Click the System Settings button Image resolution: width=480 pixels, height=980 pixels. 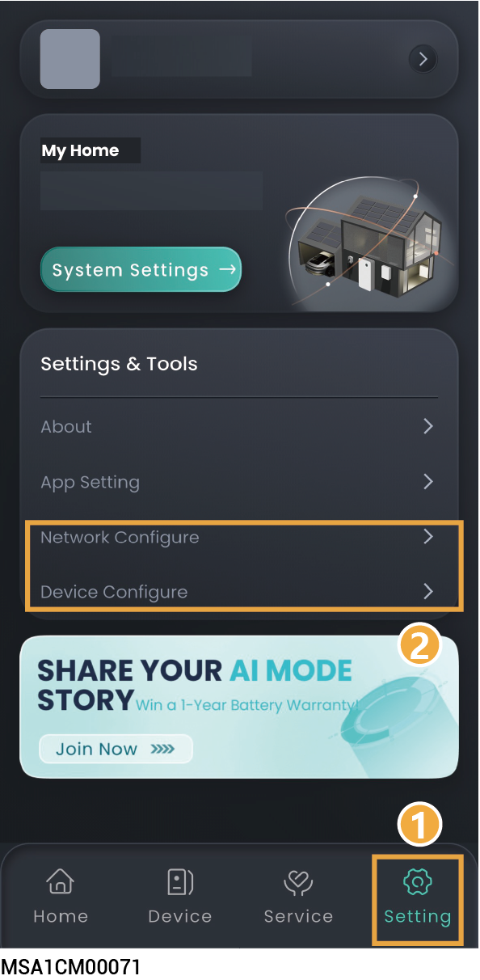pos(141,269)
